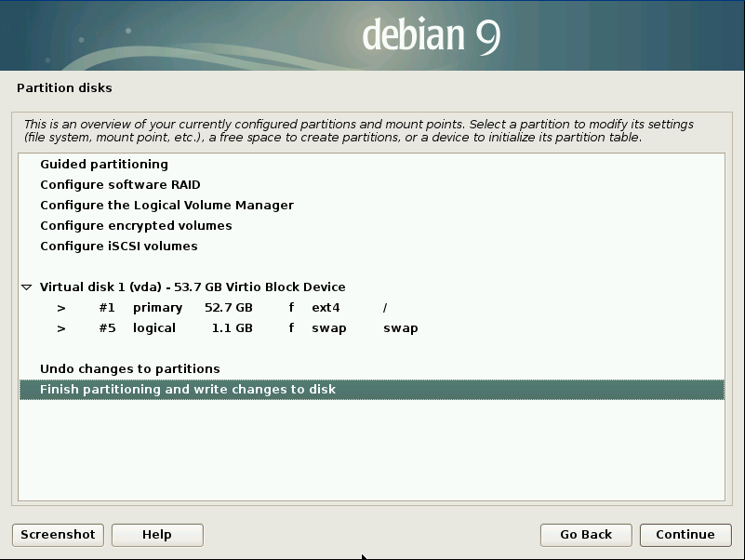Choose Configure the Logical Volume Manager
745x560 pixels.
(x=166, y=206)
